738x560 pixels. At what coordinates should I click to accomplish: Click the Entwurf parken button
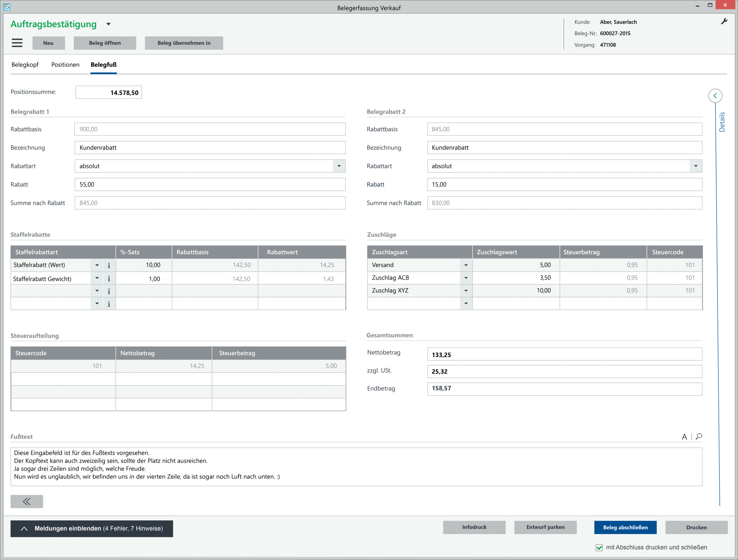545,527
